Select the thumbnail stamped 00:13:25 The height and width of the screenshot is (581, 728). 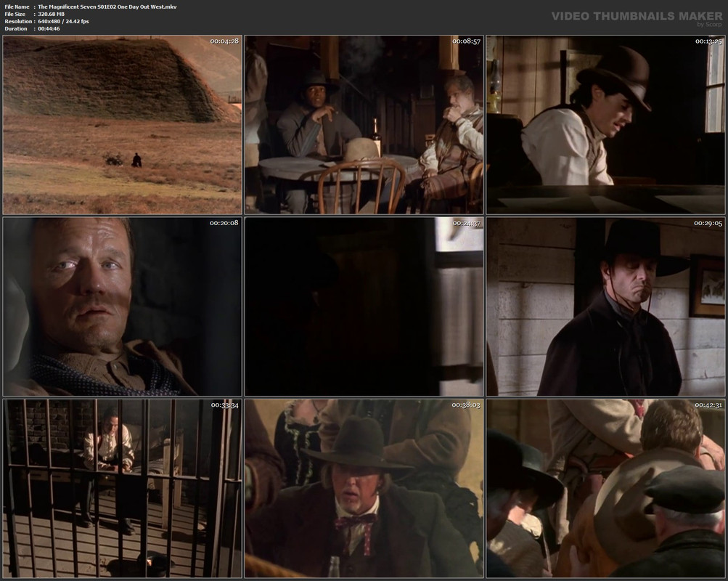coord(605,125)
